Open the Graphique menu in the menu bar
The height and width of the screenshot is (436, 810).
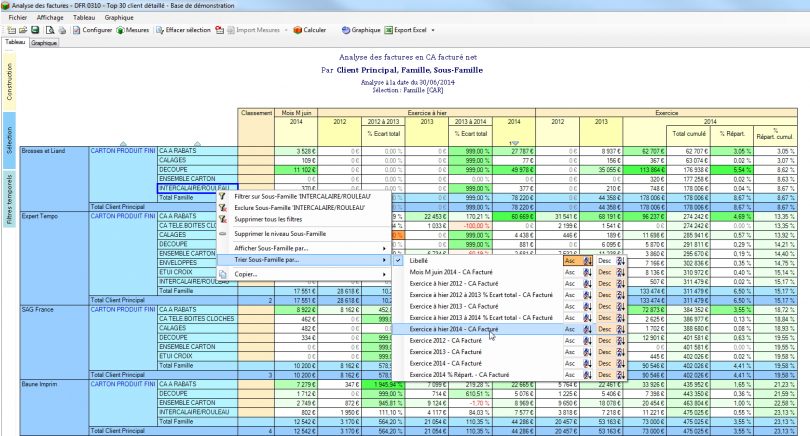[119, 18]
